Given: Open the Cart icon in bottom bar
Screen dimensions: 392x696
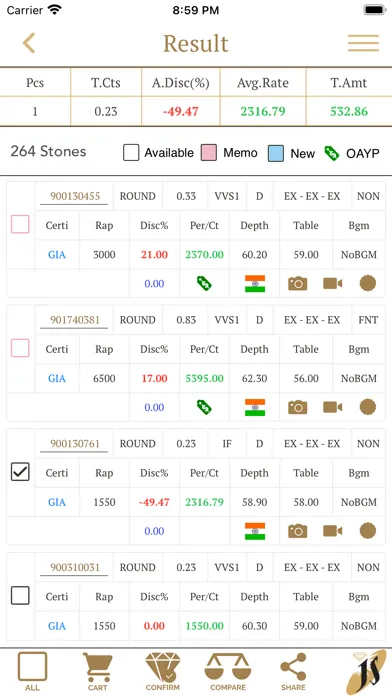Looking at the screenshot, I should [97, 672].
